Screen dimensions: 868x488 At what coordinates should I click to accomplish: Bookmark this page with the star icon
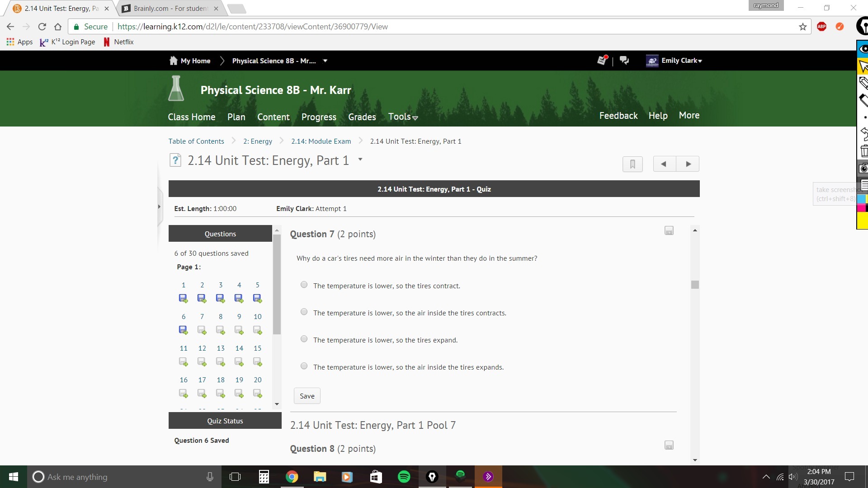[x=803, y=27]
